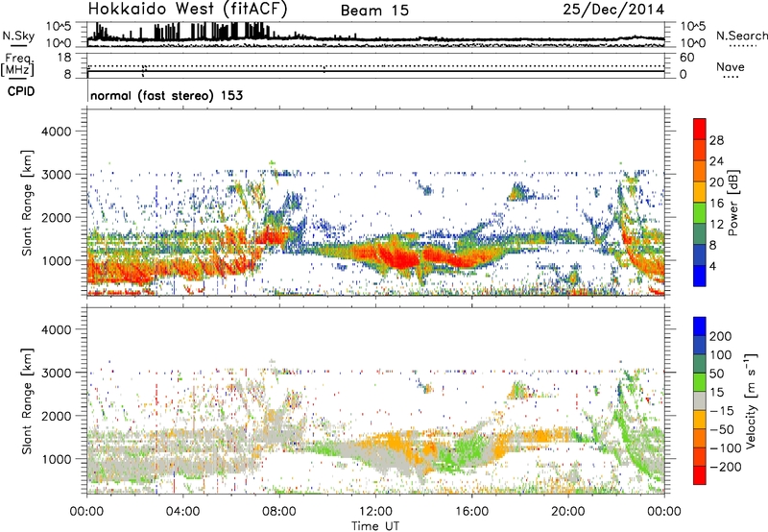Click the "04:00" time axis label

pos(182,512)
